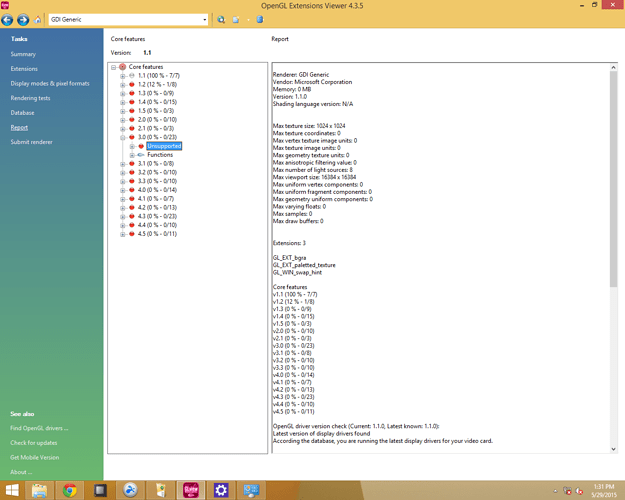Viewport: 625px width, 500px height.
Task: Click red icon beside 1.4 (0 % - 0/15)
Action: pos(132,102)
